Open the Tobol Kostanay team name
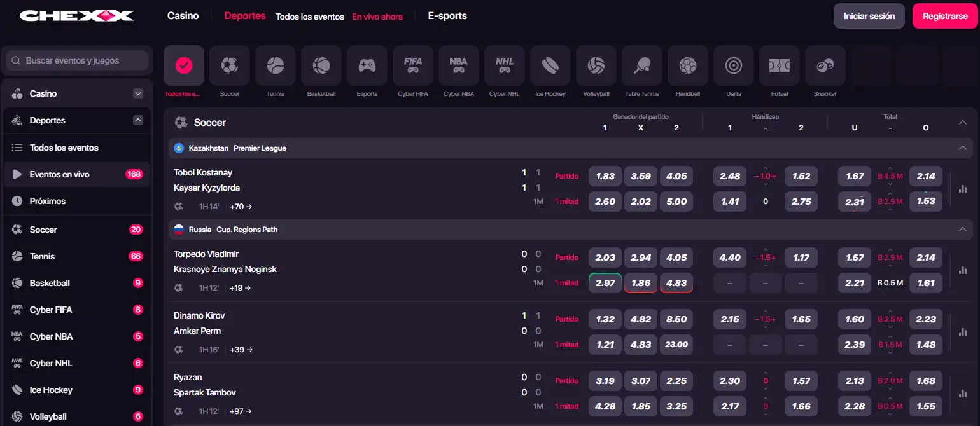 pos(203,172)
